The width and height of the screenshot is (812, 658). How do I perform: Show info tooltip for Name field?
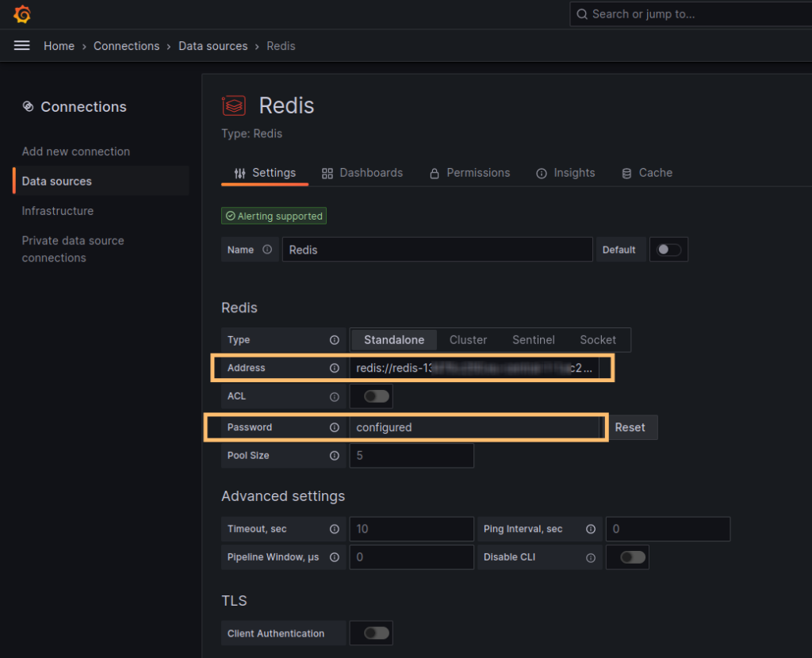[x=267, y=250]
